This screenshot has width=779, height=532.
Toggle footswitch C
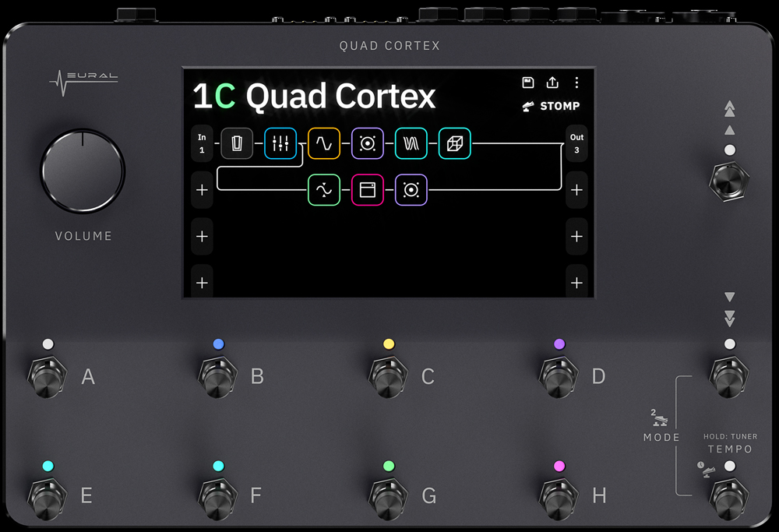point(389,376)
